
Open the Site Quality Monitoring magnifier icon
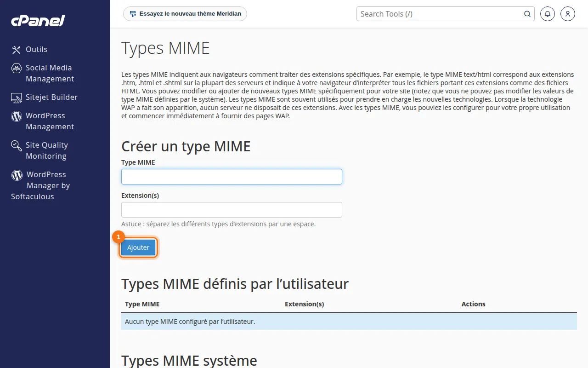[17, 146]
